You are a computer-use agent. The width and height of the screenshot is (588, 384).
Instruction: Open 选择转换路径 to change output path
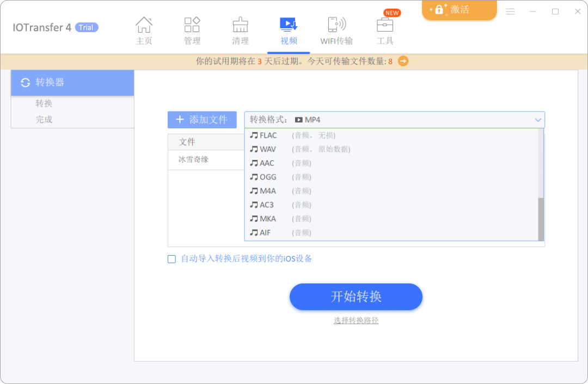pos(356,320)
